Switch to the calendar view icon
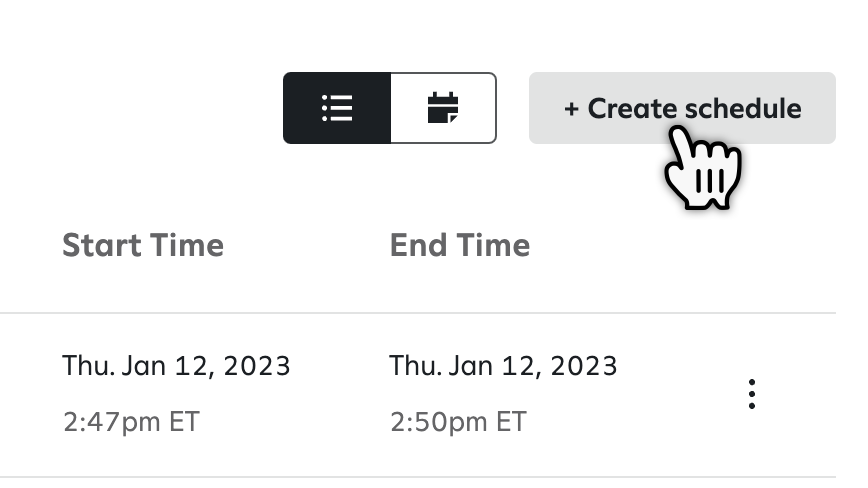 (x=442, y=108)
